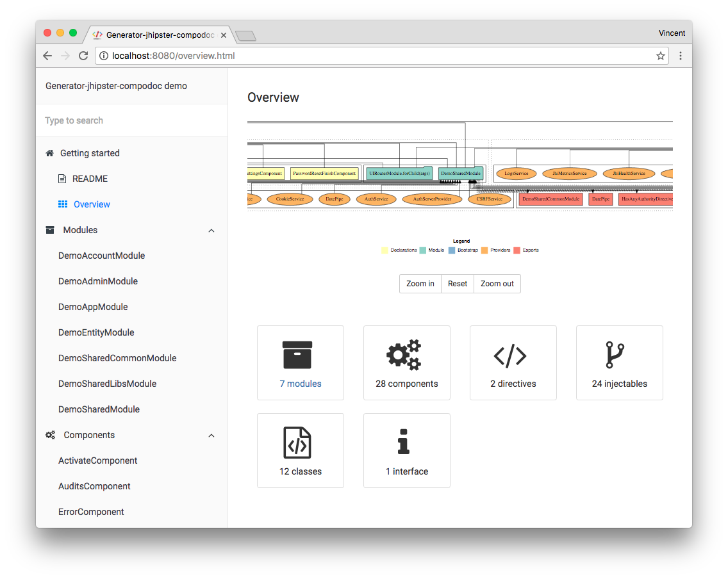Viewport: 728px width, 579px height.
Task: Open a new browser tab
Action: 245,36
